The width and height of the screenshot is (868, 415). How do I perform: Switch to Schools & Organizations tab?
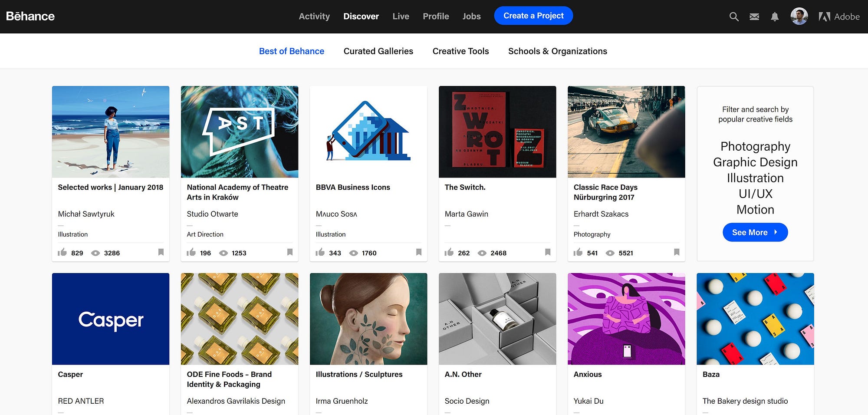pos(558,51)
